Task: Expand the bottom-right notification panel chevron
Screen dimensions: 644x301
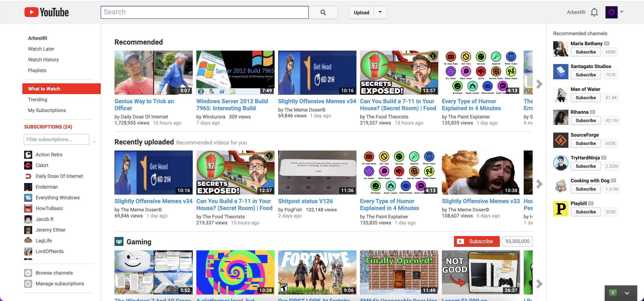Action: (x=627, y=293)
